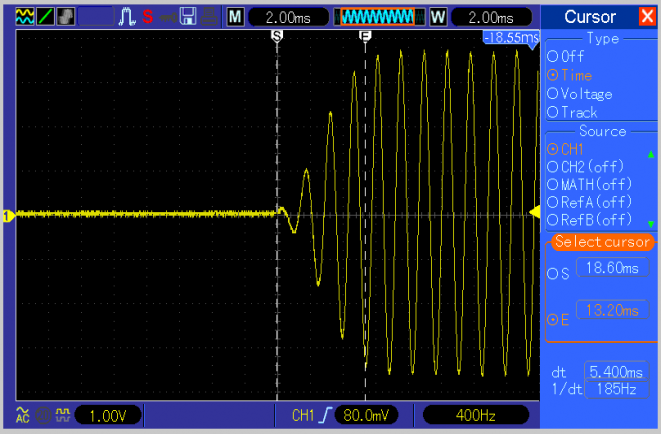This screenshot has height=434, width=661.
Task: Click the red S status icon
Action: pos(148,17)
